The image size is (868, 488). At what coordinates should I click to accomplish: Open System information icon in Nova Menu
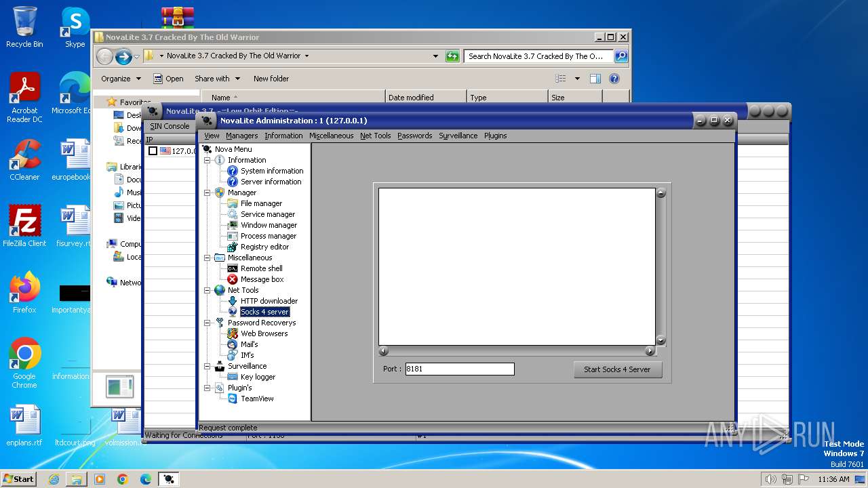coord(233,171)
